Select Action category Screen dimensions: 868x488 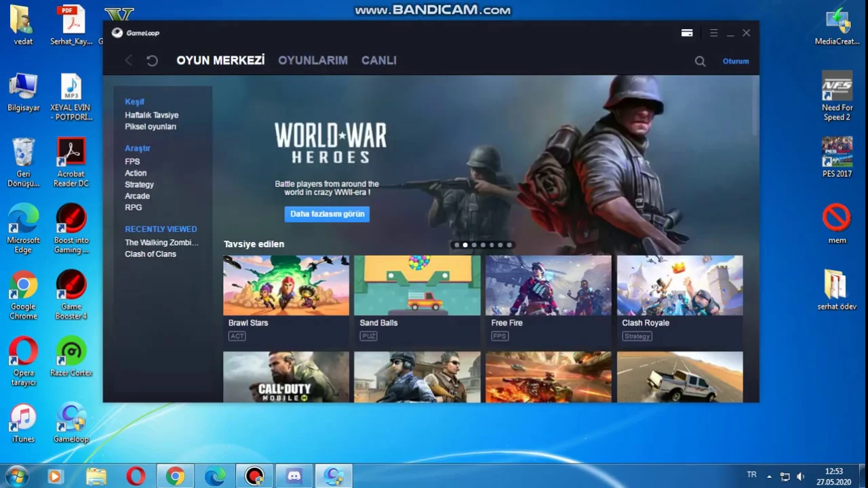tap(136, 174)
